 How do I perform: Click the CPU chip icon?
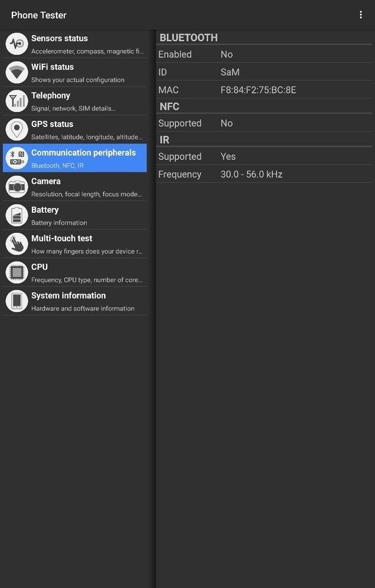17,273
